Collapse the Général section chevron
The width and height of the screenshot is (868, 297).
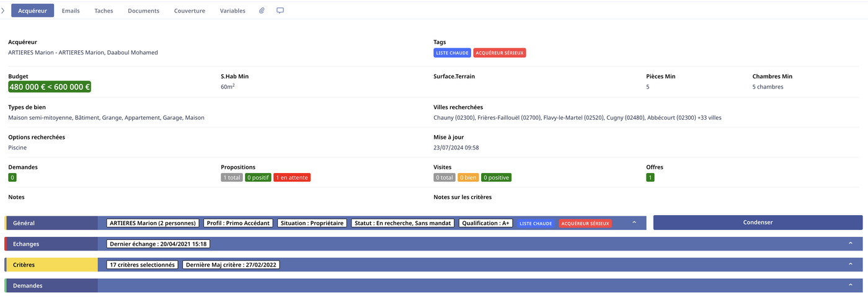[634, 223]
